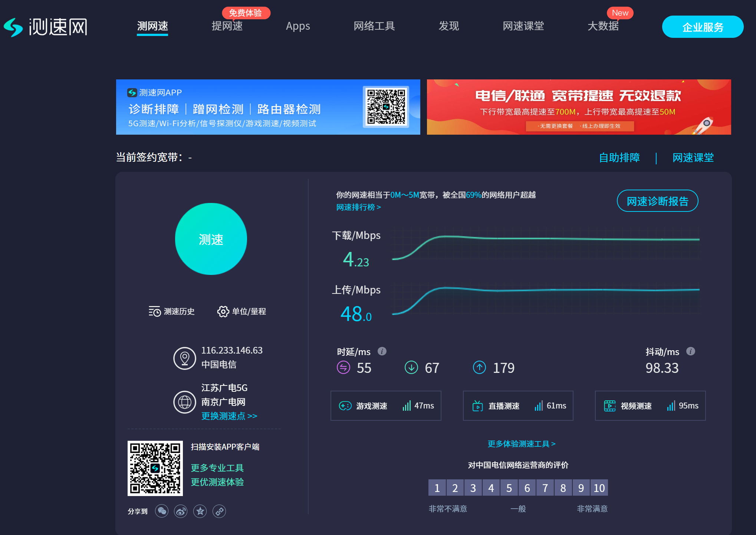Viewport: 756px width, 535px height.
Task: Click the TV icon in 直播测速
Action: (x=478, y=406)
